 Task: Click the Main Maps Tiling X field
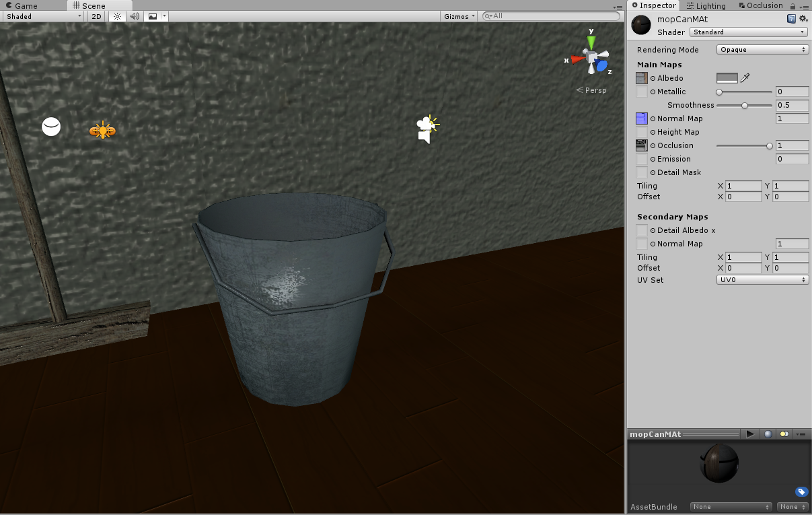tap(743, 186)
